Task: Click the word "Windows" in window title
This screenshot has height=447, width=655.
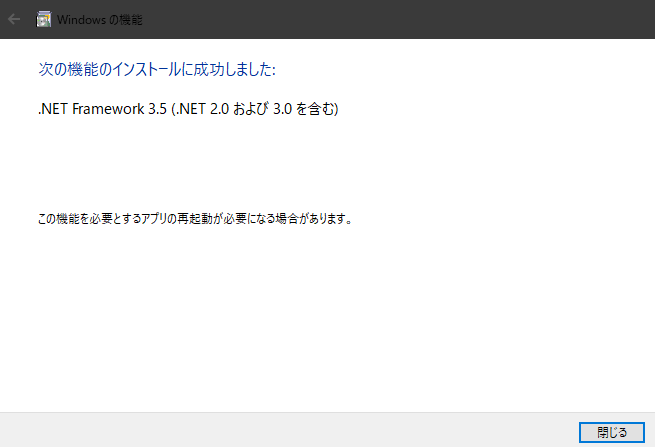Action: [x=81, y=20]
